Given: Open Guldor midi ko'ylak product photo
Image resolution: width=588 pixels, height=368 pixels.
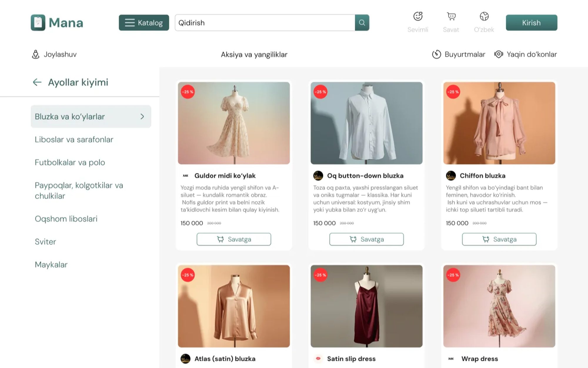Looking at the screenshot, I should click(x=234, y=123).
